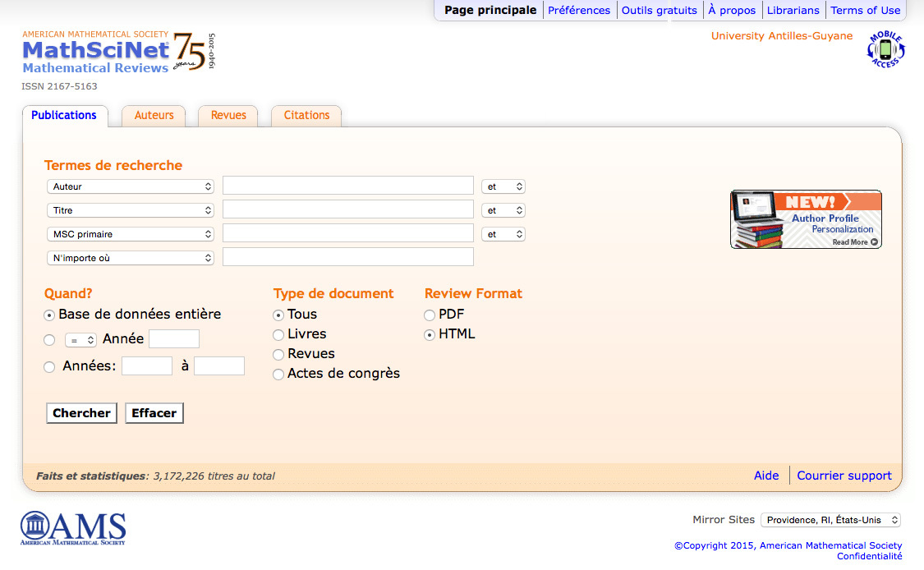Open the Courrier support link

tap(844, 476)
